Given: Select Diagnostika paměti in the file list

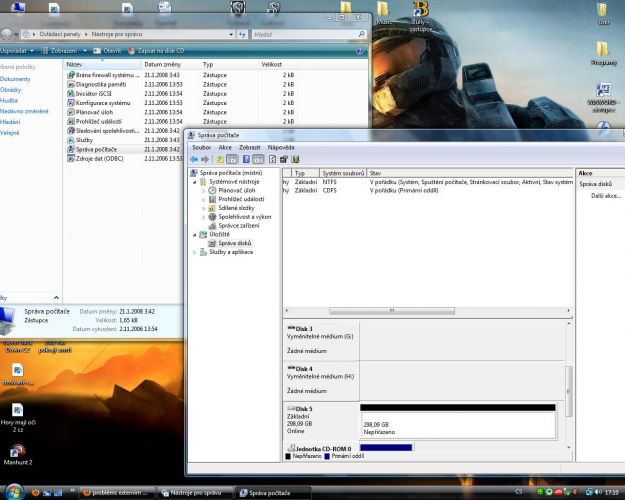Looking at the screenshot, I should [x=101, y=85].
